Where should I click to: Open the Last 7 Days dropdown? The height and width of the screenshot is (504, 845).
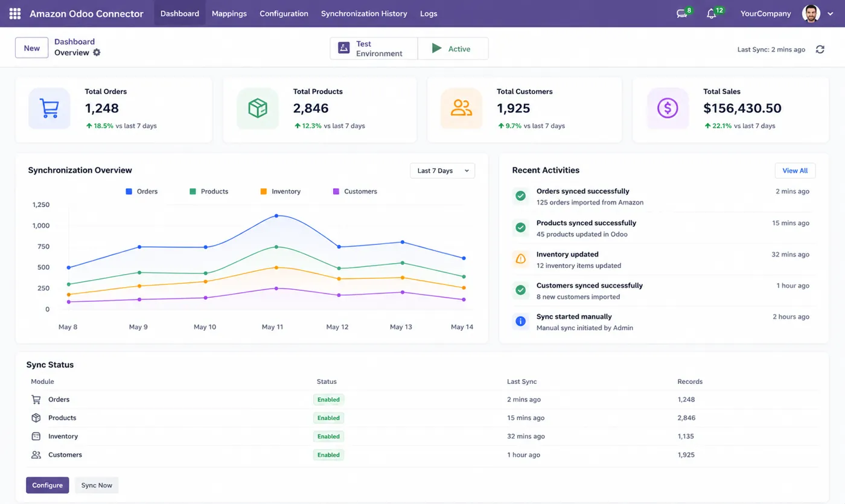442,171
